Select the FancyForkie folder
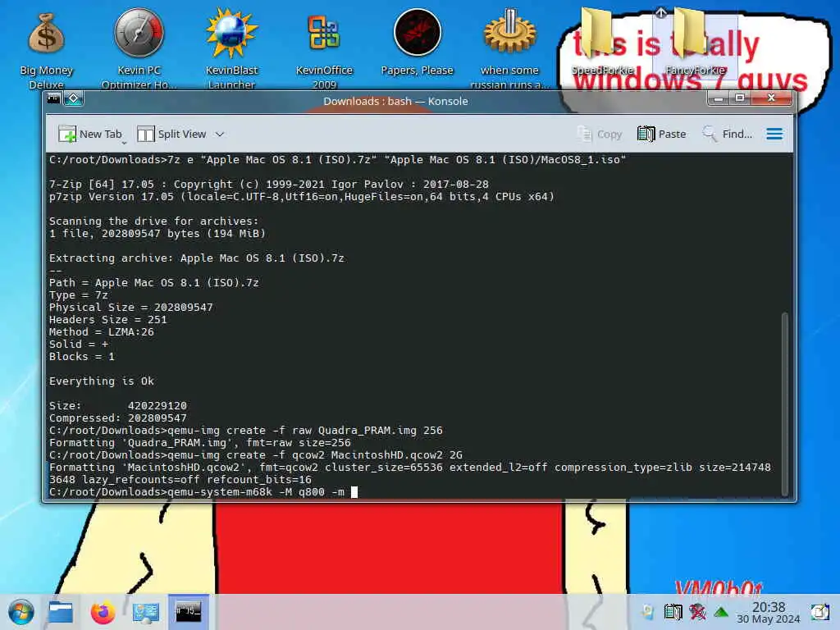Viewport: 840px width, 630px height. pyautogui.click(x=695, y=43)
